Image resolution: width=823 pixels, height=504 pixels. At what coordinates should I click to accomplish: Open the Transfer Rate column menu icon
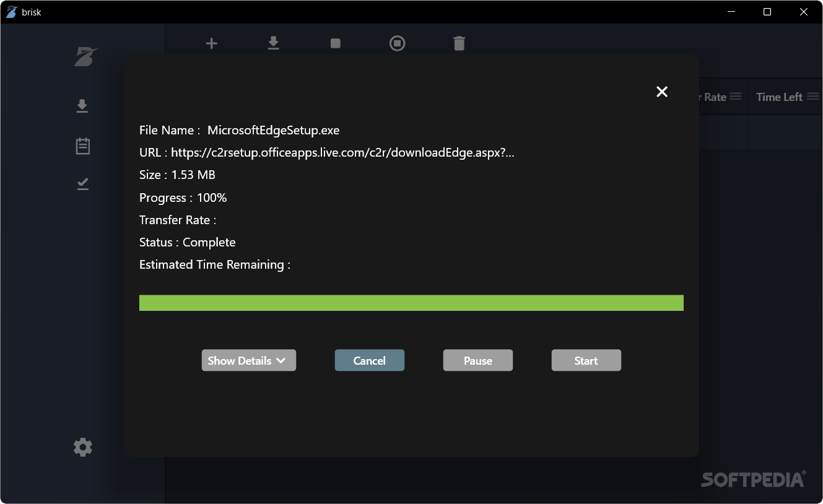click(x=736, y=97)
